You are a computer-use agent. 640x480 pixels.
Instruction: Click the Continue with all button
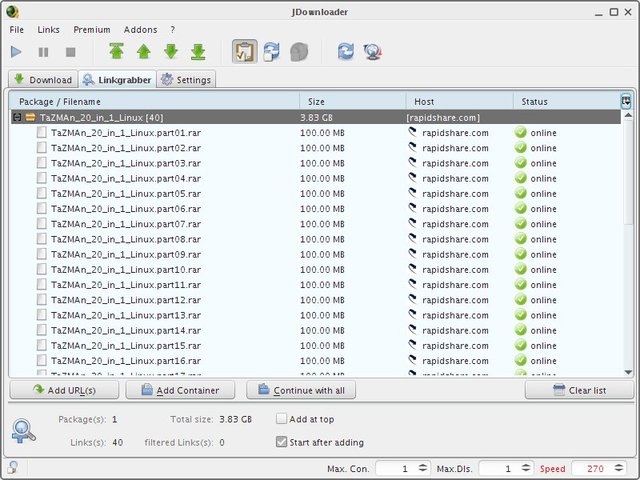301,390
